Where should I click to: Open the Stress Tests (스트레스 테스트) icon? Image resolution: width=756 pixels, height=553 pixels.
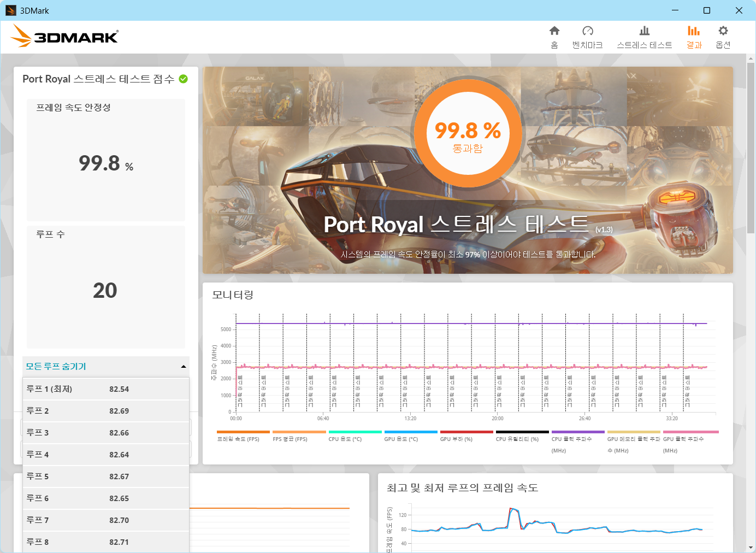click(645, 31)
